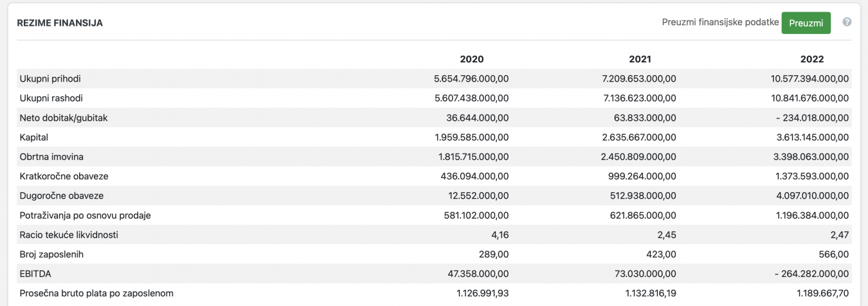Click the 2020 column header
Image resolution: width=868 pixels, height=306 pixels.
[471, 59]
